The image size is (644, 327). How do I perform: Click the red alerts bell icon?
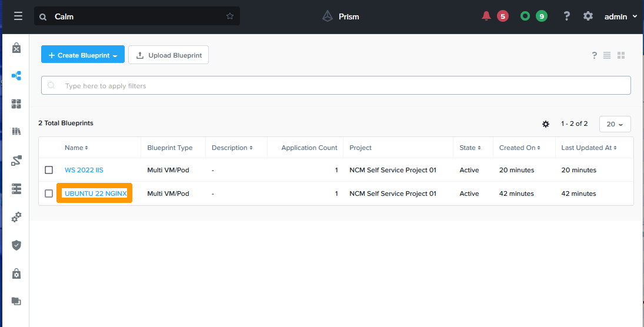(x=486, y=16)
